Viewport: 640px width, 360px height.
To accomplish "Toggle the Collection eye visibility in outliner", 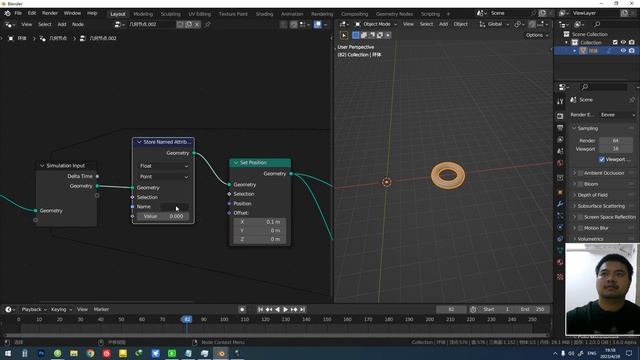I will pyautogui.click(x=623, y=42).
